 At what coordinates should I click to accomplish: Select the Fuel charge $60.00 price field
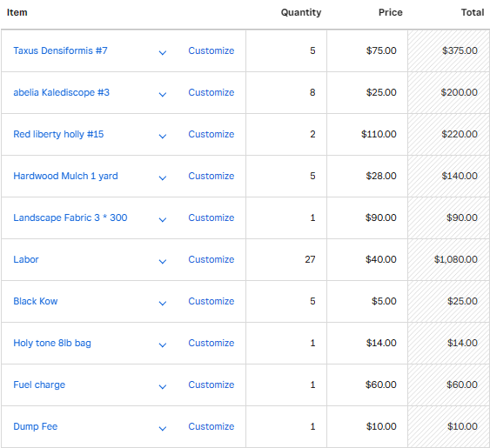click(x=367, y=384)
